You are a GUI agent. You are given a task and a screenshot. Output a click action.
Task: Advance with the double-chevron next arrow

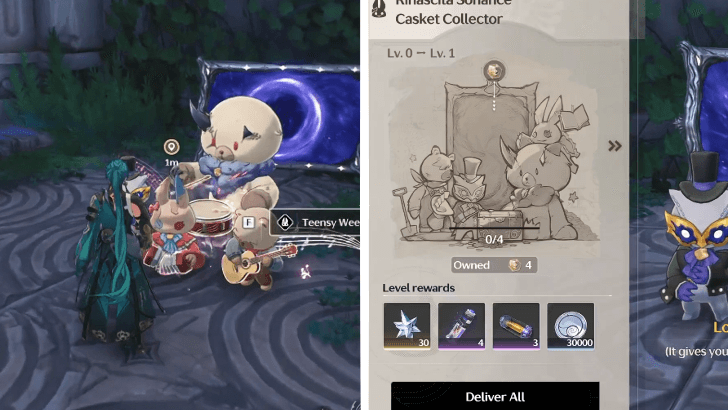[615, 146]
